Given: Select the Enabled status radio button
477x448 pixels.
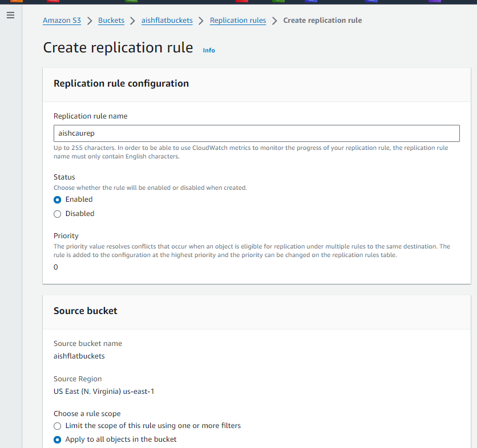Looking at the screenshot, I should (57, 199).
